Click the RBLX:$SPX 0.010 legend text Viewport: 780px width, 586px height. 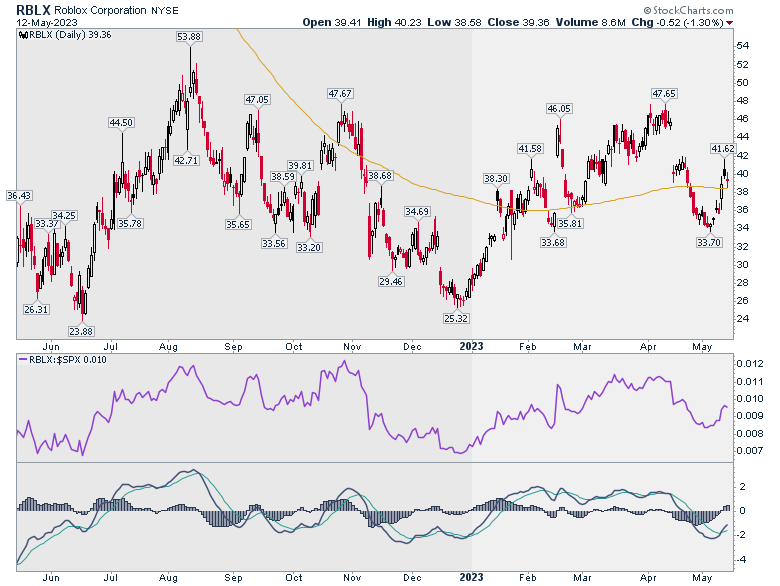pos(68,360)
